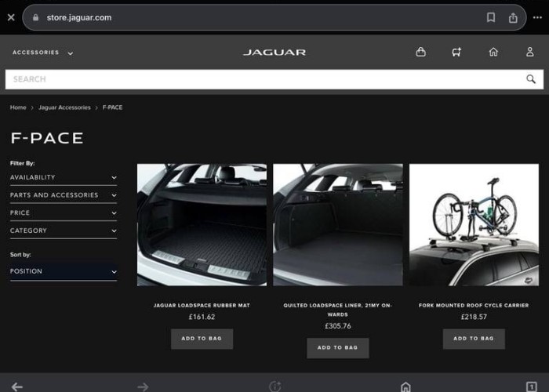Submit search with magnifying glass icon

[531, 79]
